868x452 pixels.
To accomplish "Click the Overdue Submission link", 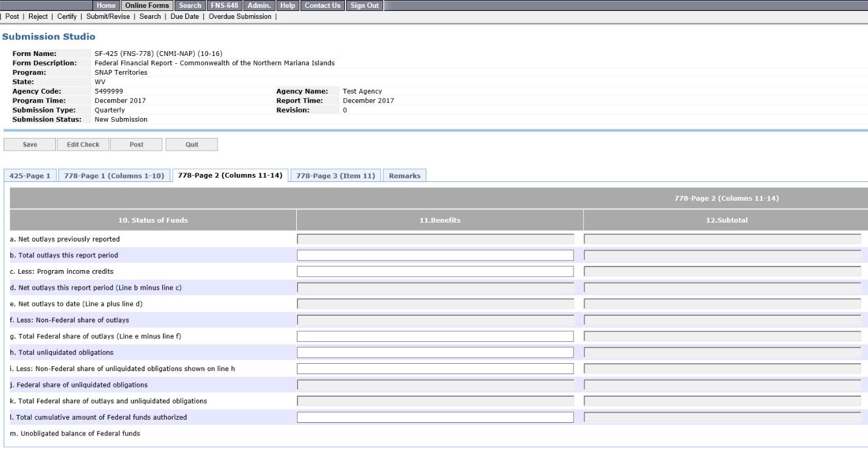I will point(240,16).
